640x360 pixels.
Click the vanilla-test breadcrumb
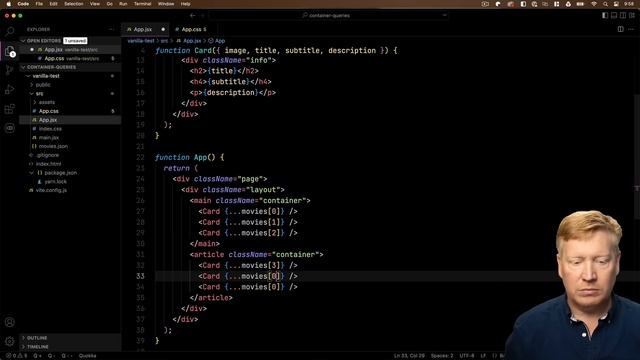click(x=141, y=41)
